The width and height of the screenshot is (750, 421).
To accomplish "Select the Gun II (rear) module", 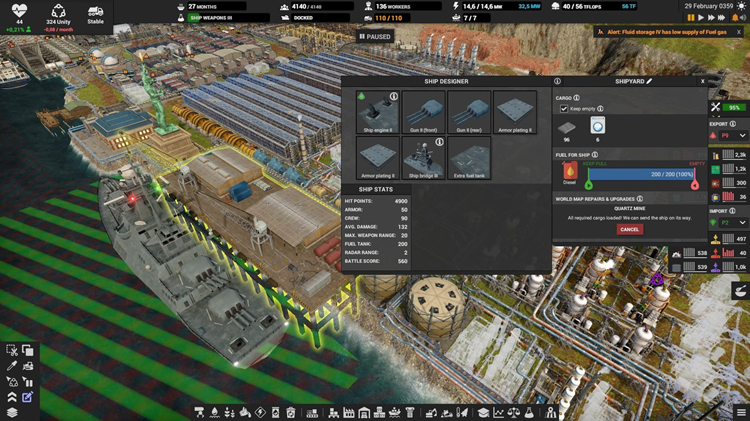I will (x=469, y=112).
